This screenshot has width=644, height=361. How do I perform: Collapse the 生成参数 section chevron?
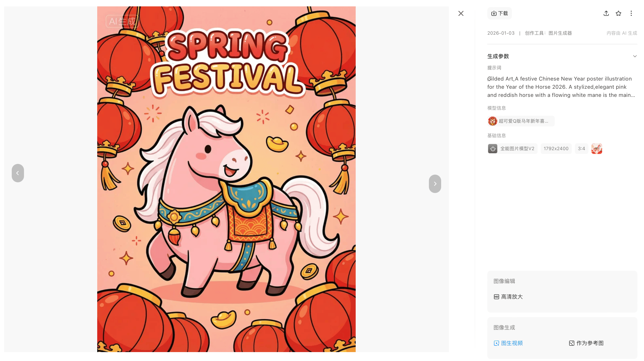click(x=635, y=56)
